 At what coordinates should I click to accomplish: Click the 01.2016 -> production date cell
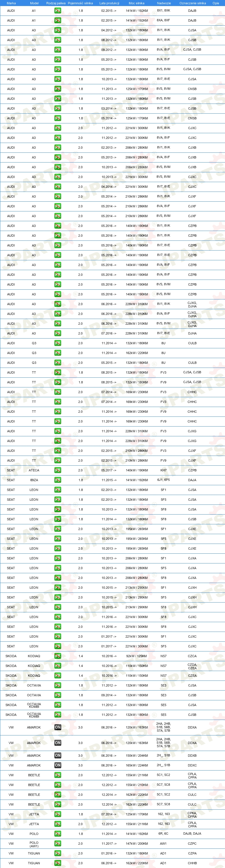pyautogui.click(x=109, y=853)
